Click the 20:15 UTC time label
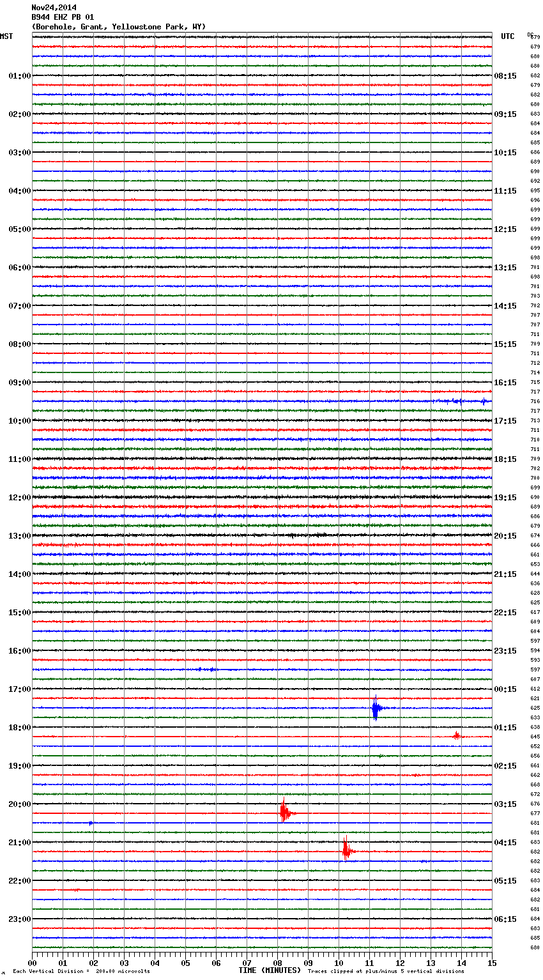The width and height of the screenshot is (543, 980). pyautogui.click(x=505, y=536)
